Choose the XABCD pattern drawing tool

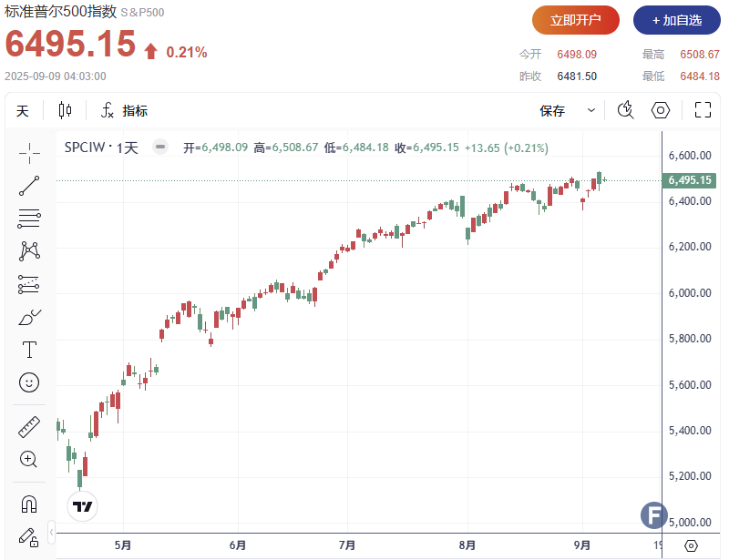(x=29, y=250)
